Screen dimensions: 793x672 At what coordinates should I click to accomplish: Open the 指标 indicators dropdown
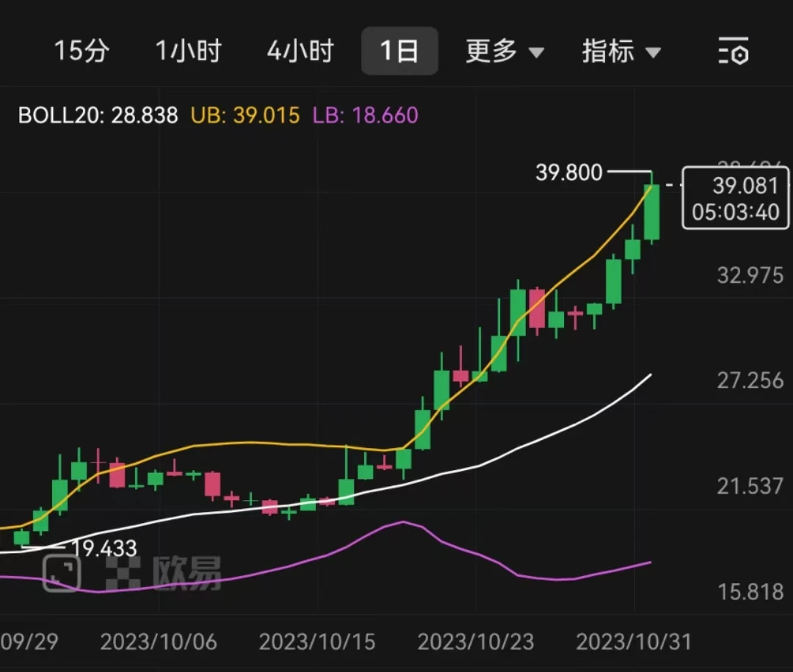tap(621, 51)
